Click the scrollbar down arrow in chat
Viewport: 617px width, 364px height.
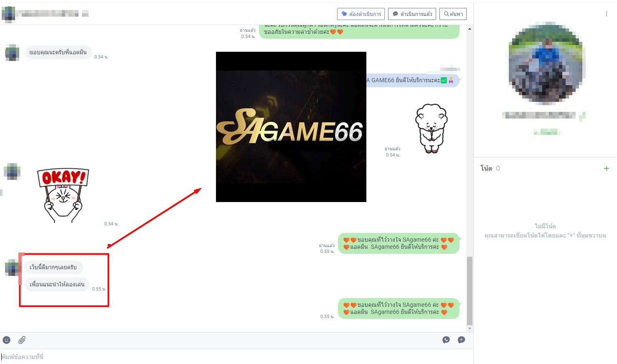coord(470,329)
